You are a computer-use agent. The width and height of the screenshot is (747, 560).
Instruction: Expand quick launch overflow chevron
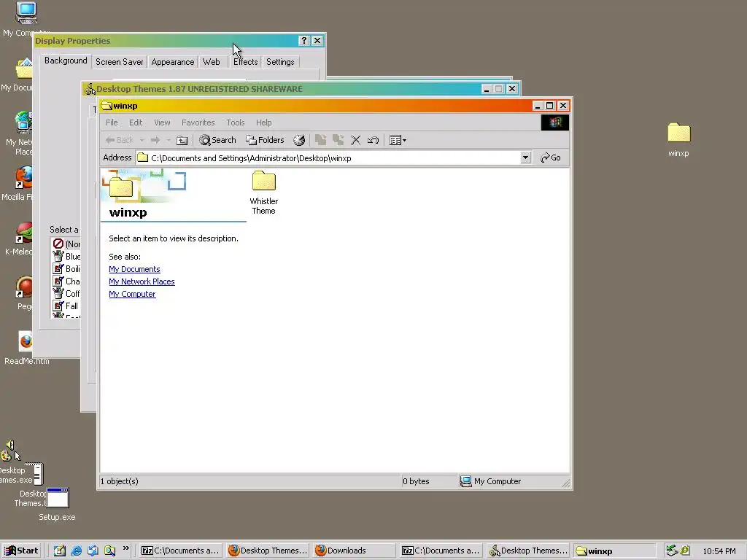125,548
